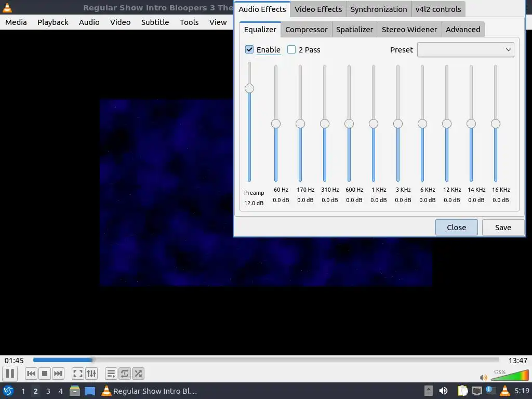Toggle random shuffle playback
Screen dimensions: 532x399
(138, 374)
